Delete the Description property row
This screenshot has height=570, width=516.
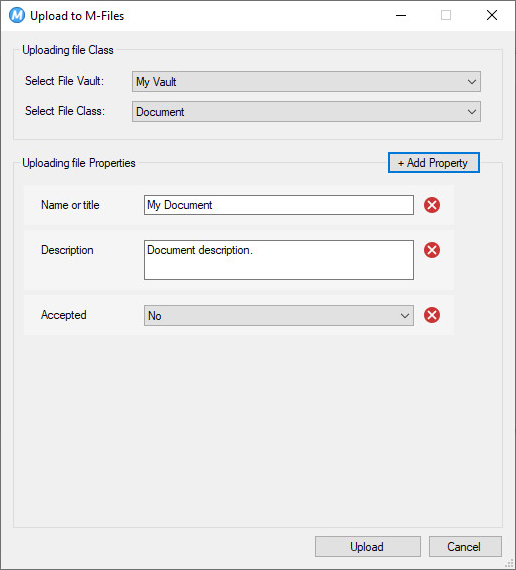pos(432,250)
